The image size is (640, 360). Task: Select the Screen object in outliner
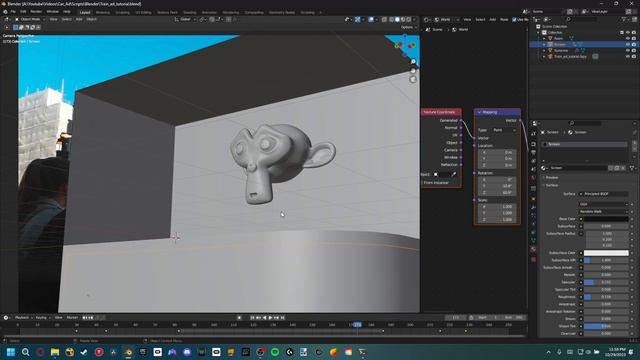[560, 44]
